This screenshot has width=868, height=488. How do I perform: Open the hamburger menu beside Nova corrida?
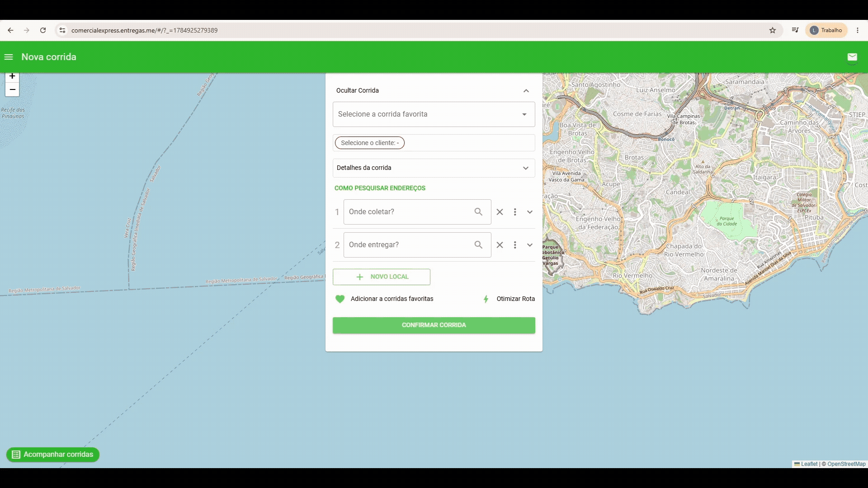[9, 57]
